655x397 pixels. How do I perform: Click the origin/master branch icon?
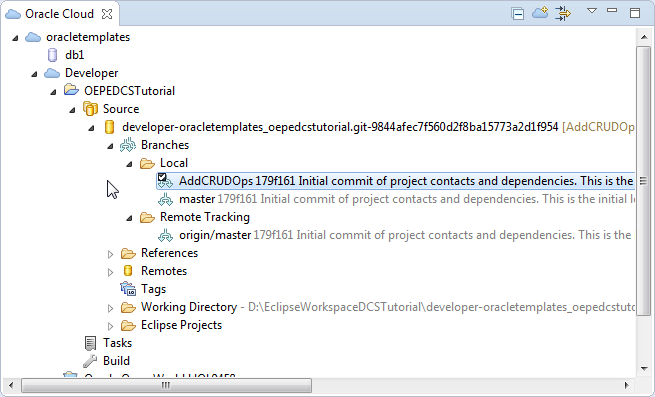pos(165,236)
